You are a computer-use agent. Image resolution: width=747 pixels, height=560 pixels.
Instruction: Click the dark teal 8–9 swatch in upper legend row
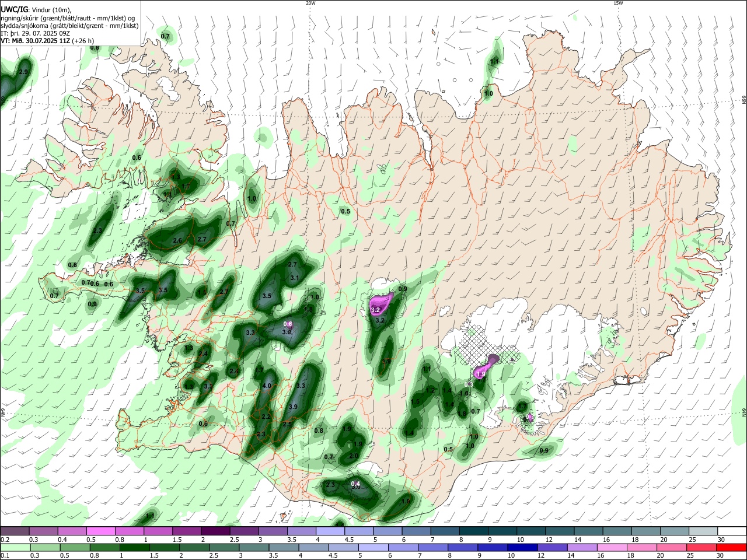(474, 531)
